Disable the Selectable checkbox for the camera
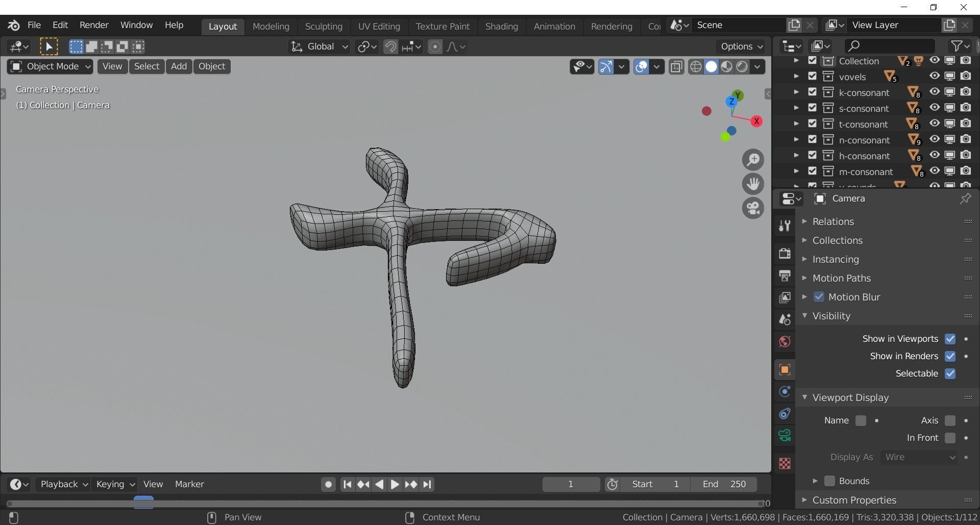Viewport: 980px width, 525px height. pyautogui.click(x=950, y=373)
